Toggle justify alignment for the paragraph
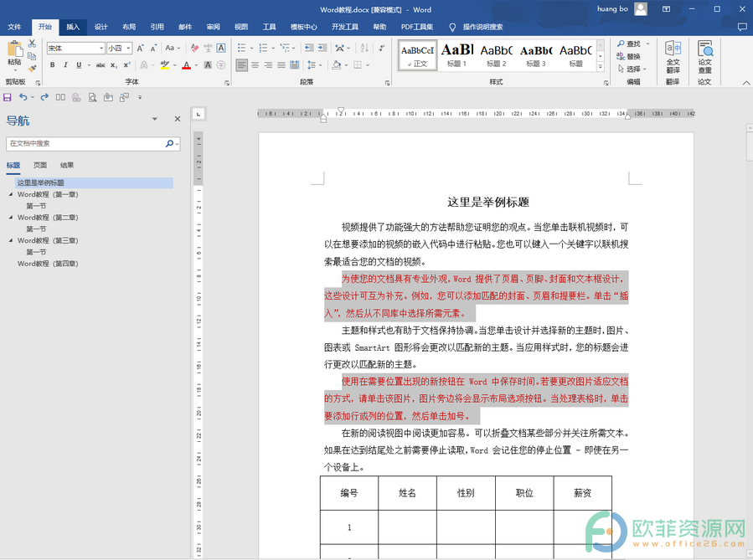 coord(281,64)
